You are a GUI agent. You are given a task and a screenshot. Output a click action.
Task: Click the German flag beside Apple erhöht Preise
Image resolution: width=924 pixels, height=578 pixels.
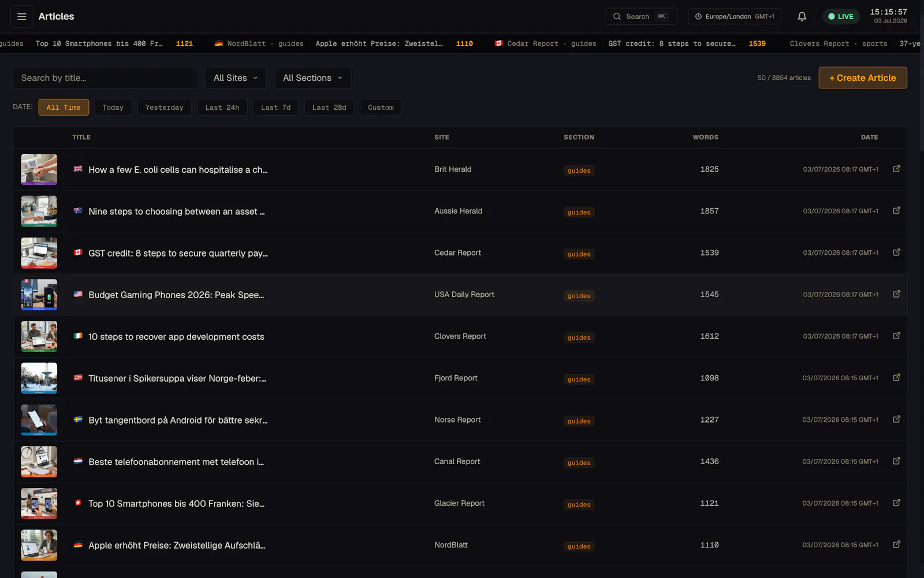(78, 544)
